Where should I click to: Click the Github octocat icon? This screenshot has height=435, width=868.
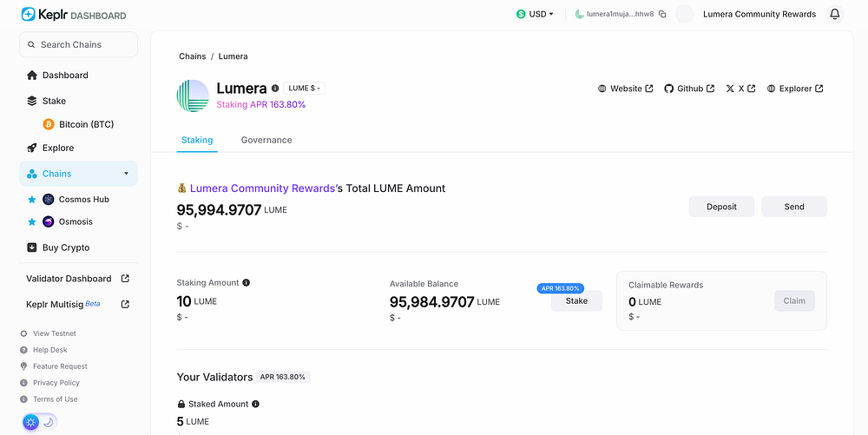[668, 89]
